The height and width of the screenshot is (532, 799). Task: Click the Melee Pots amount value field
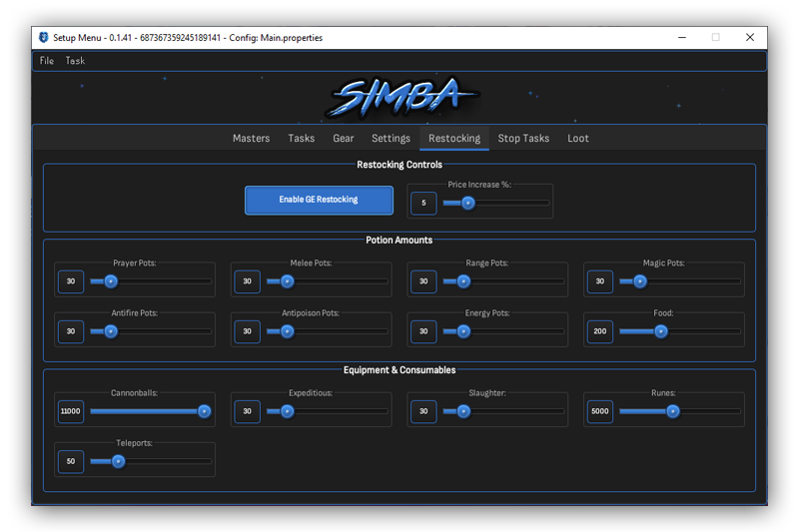pyautogui.click(x=247, y=282)
